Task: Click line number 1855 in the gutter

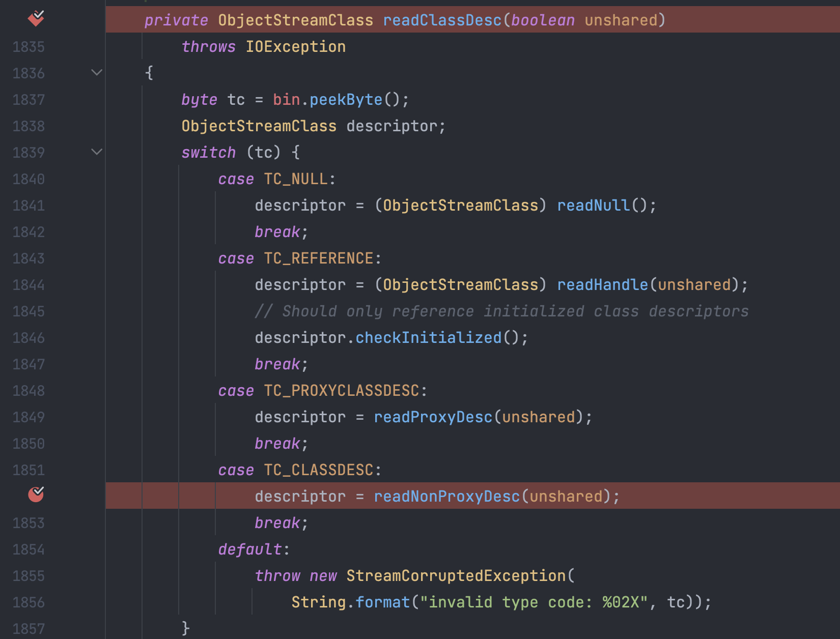Action: pyautogui.click(x=29, y=576)
